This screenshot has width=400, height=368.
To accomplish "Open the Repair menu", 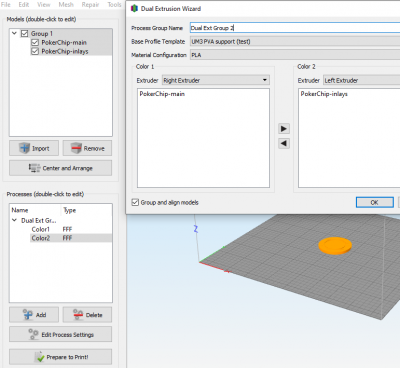I will (90, 5).
